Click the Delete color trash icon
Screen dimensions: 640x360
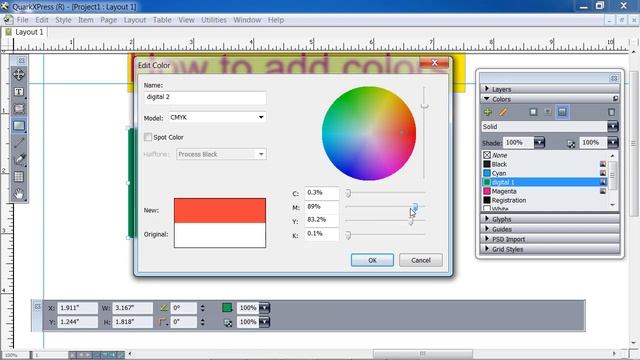(x=611, y=112)
